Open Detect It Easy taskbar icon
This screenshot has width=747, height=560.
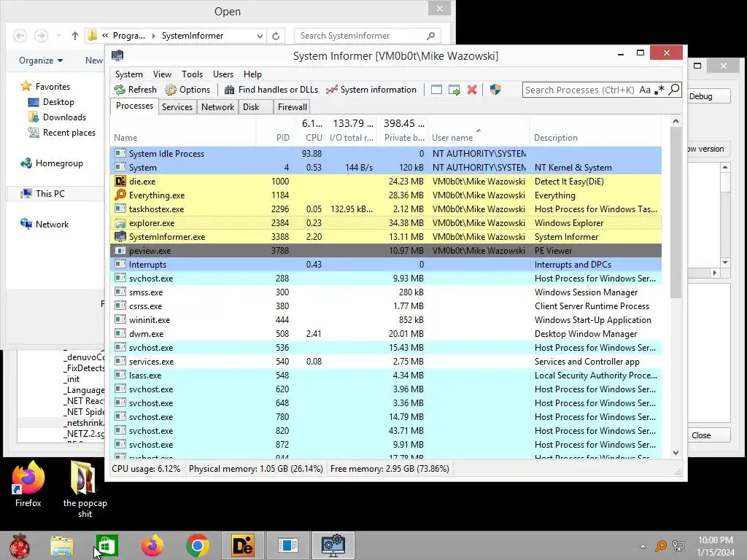(x=242, y=545)
